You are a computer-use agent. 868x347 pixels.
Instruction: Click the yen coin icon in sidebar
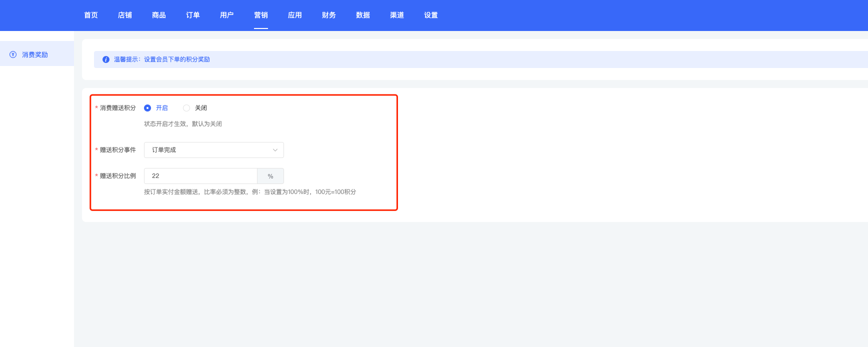point(13,54)
